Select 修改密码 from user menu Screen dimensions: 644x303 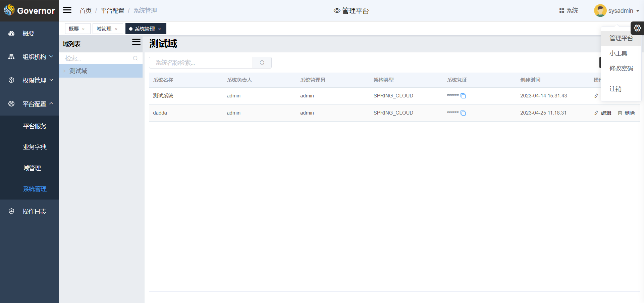(621, 69)
